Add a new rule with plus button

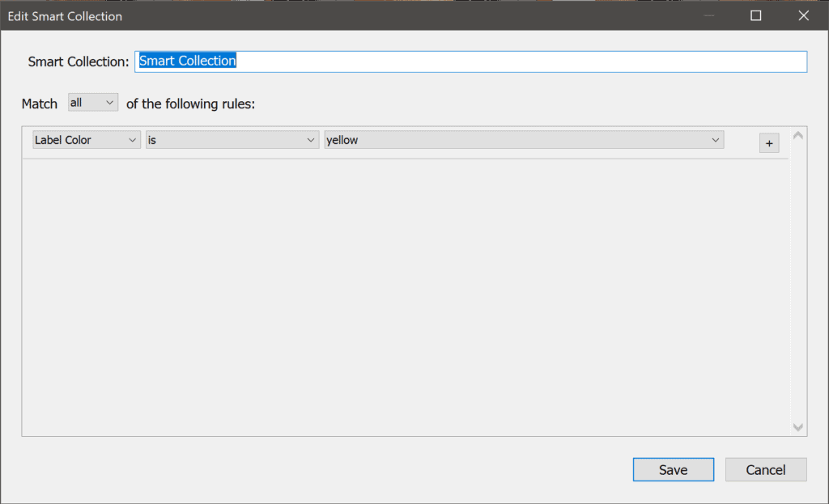[x=769, y=143]
